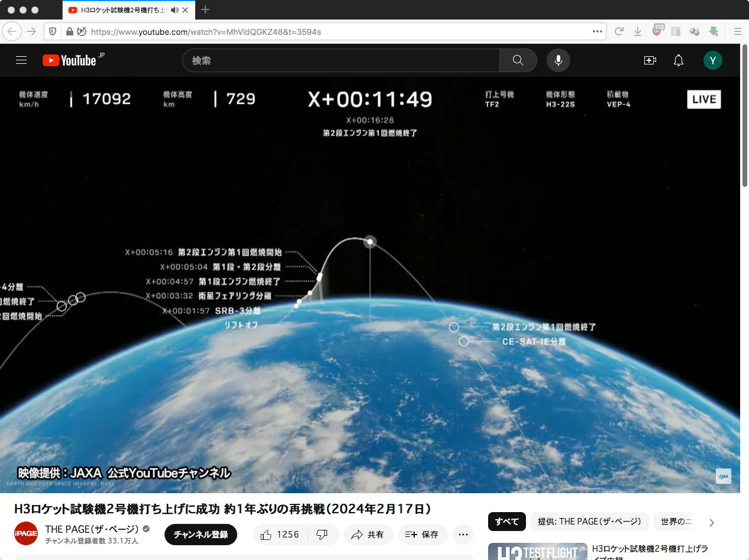Click the autoplay blocked permission icon
Viewport: 749px width, 560px height.
click(x=82, y=31)
